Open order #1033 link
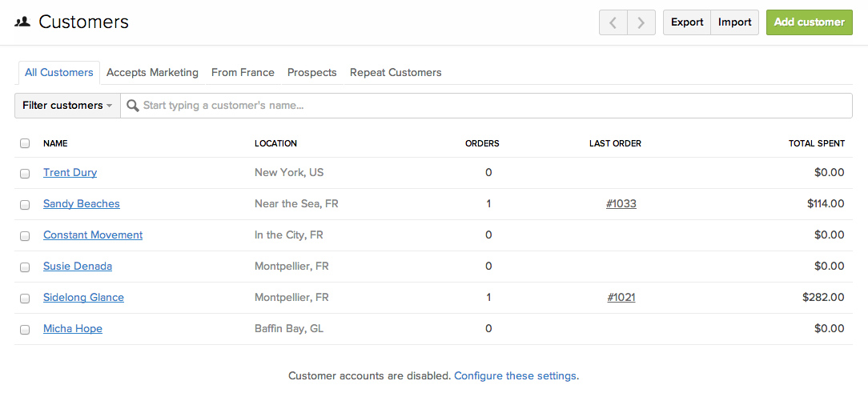This screenshot has width=868, height=397. pos(621,204)
